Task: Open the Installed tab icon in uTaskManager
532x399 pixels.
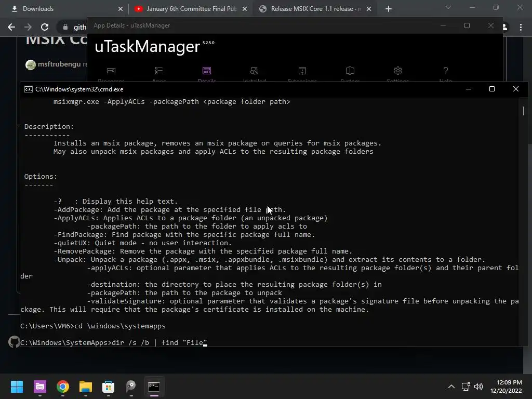Action: tap(254, 71)
